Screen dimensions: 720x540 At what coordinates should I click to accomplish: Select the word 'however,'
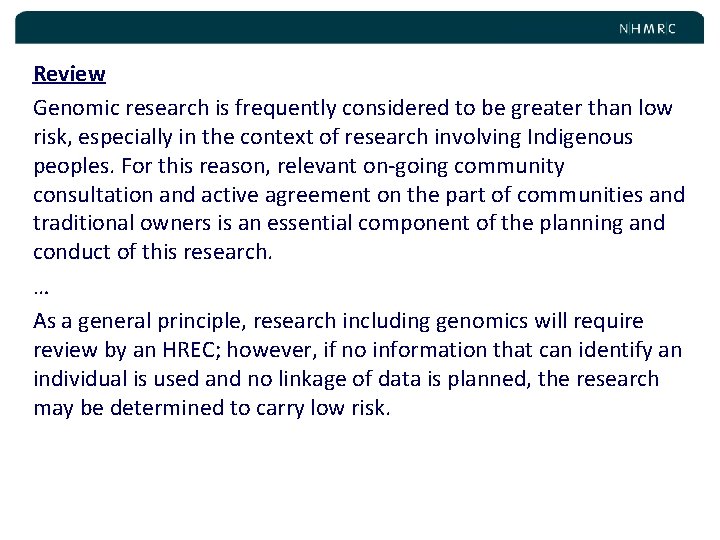[x=272, y=350]
